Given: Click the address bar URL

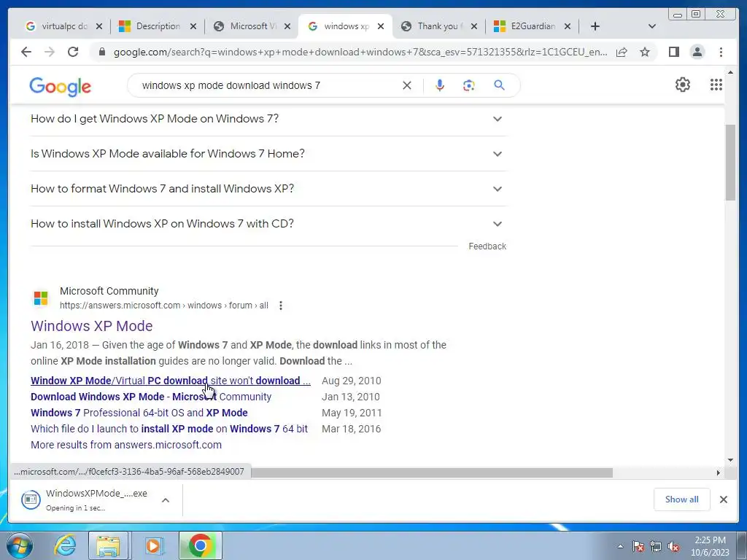Looking at the screenshot, I should [x=360, y=52].
